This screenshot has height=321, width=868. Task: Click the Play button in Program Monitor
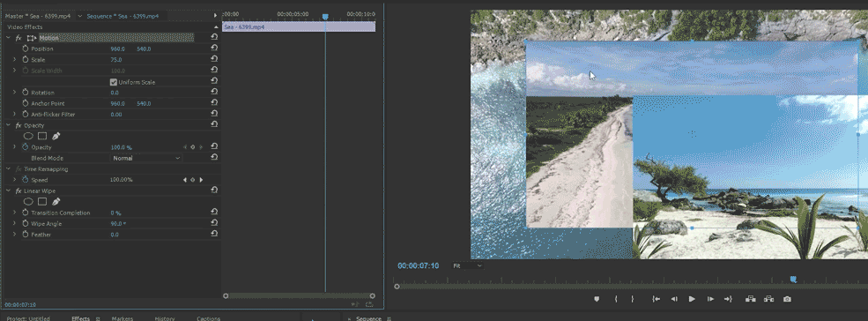(692, 299)
